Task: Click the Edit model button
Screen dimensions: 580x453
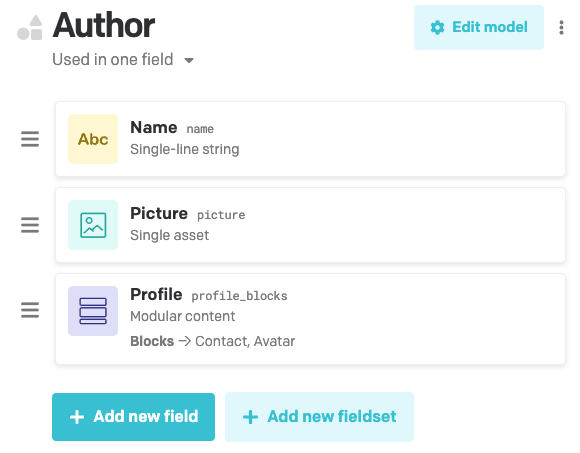Action: 479,27
